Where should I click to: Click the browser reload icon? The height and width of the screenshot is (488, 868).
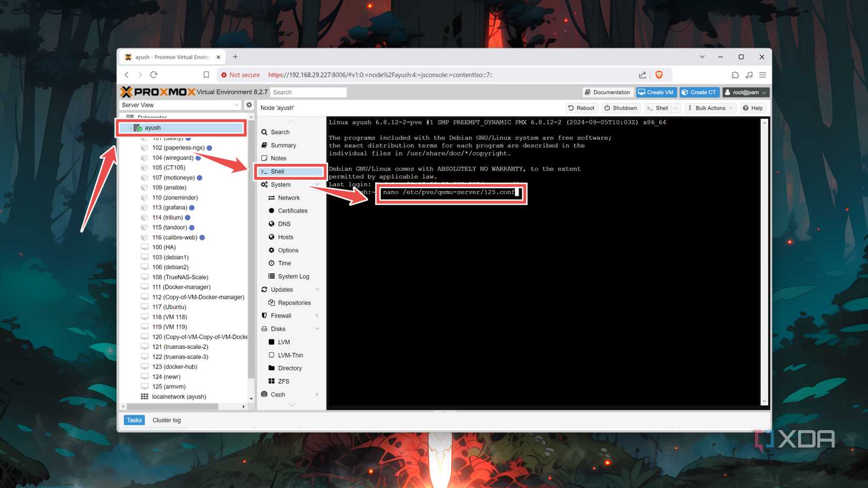point(154,75)
